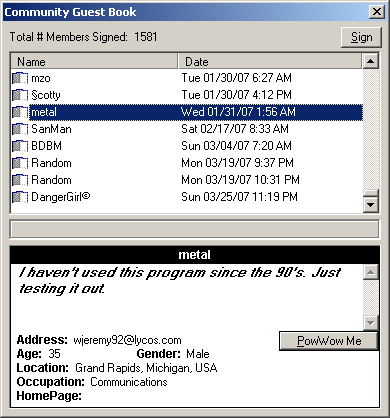Click date Sun 03/25/07 11:19 PM

[239, 197]
